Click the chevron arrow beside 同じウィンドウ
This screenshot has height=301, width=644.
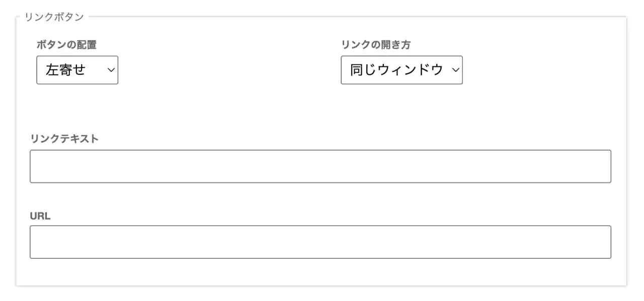tap(455, 70)
